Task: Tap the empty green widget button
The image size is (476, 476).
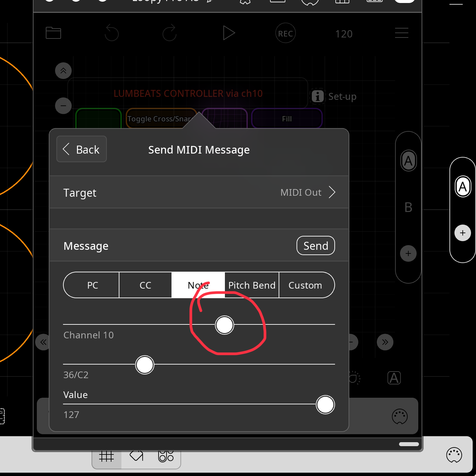Action: click(99, 118)
